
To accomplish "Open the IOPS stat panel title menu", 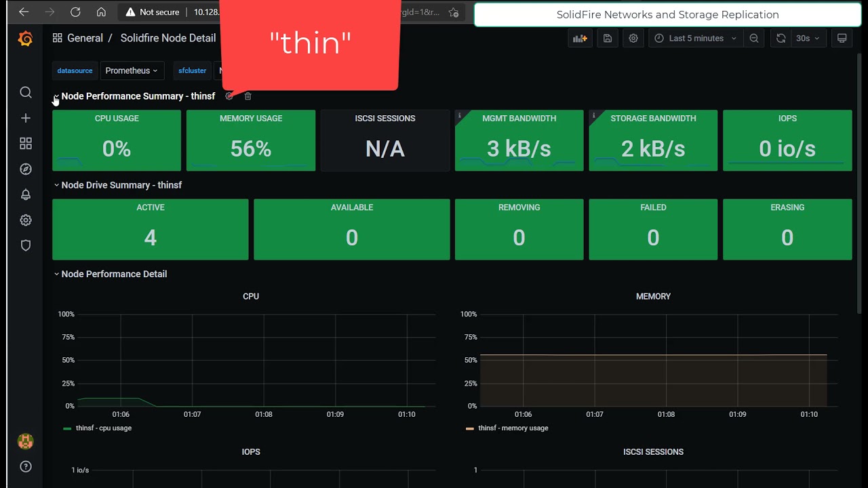I will (x=787, y=119).
